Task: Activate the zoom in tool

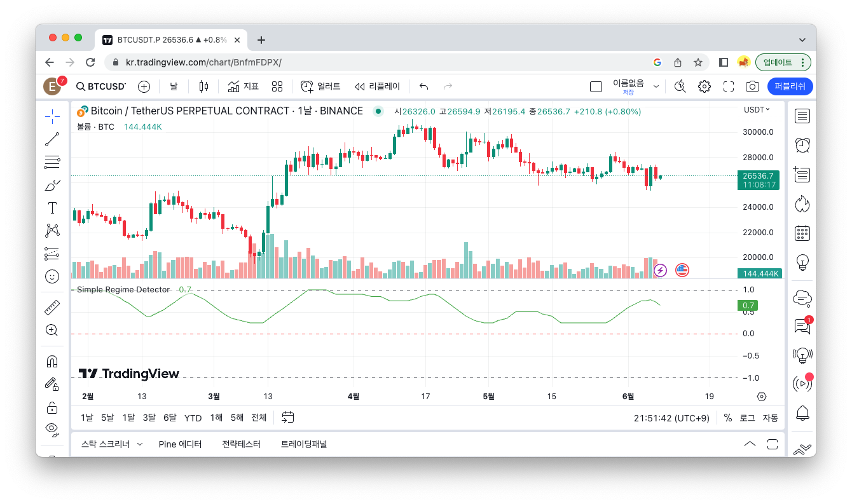Action: click(x=52, y=330)
